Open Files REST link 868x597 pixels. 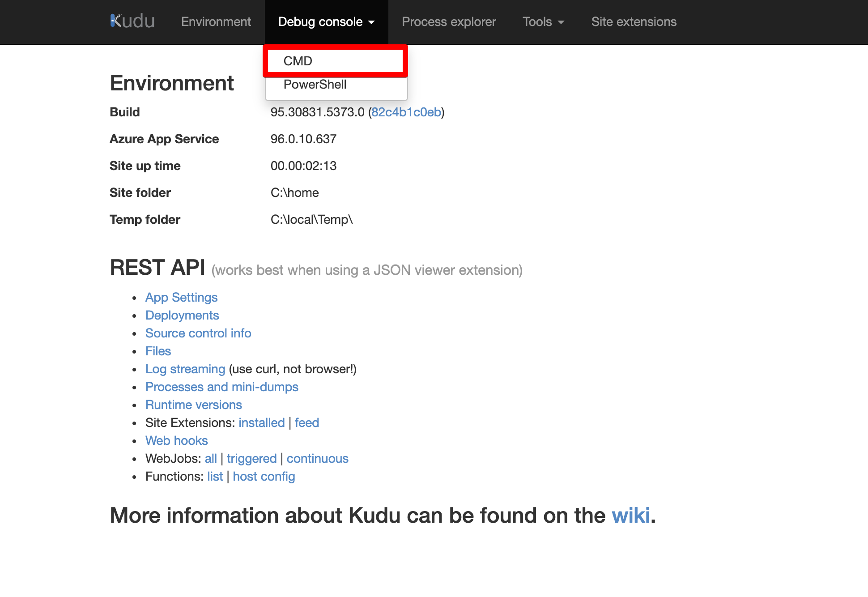click(x=158, y=351)
